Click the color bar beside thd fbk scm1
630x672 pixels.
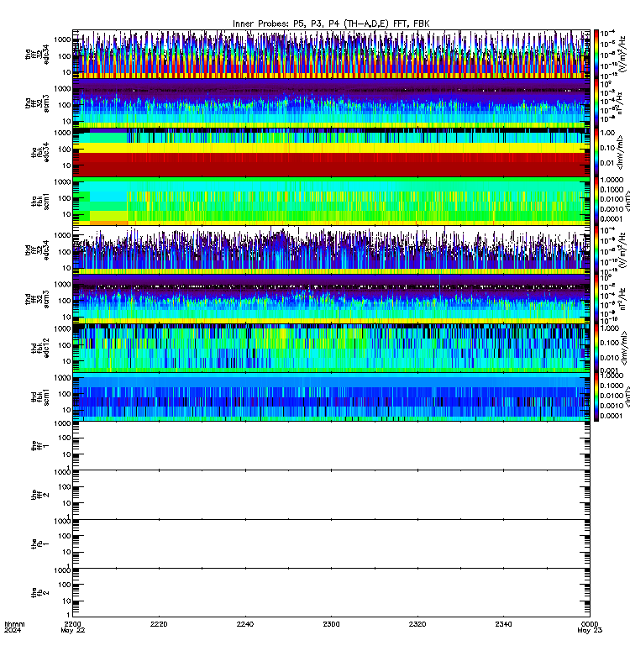tap(596, 396)
